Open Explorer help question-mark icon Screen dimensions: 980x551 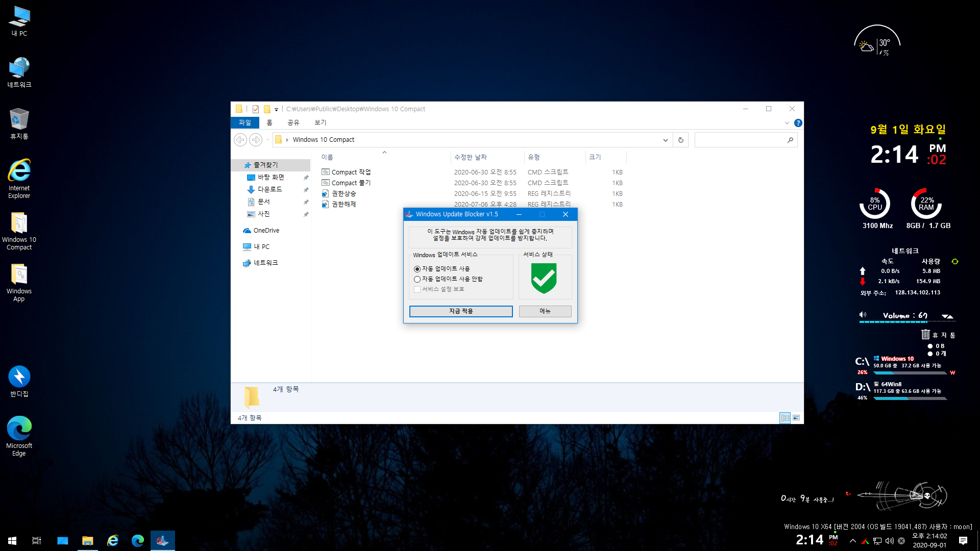(798, 123)
